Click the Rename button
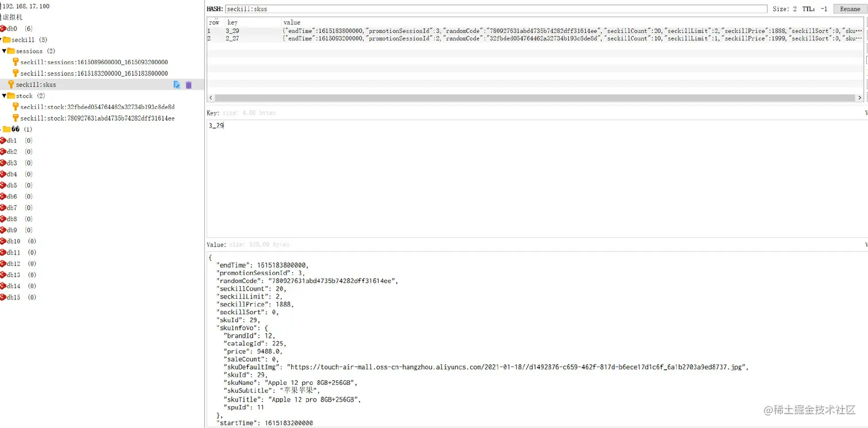This screenshot has height=428, width=868. tap(850, 9)
